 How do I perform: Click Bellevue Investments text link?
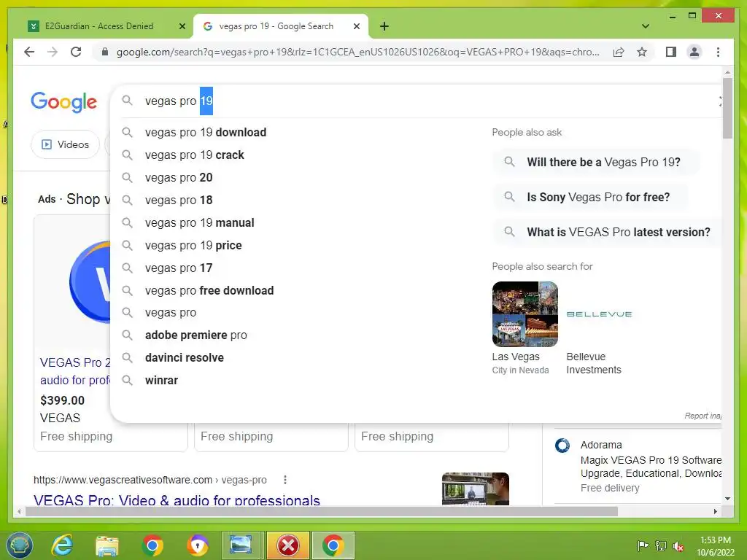(x=594, y=363)
